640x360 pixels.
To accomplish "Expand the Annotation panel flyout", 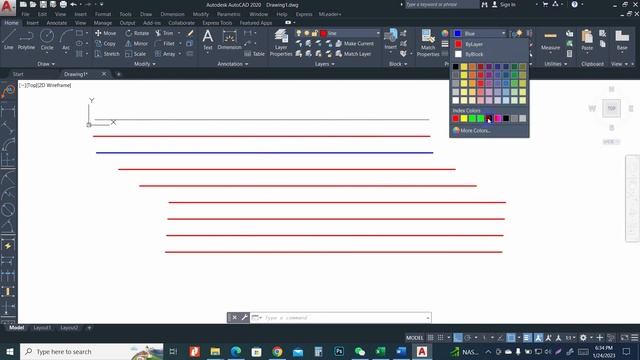I will (x=233, y=64).
